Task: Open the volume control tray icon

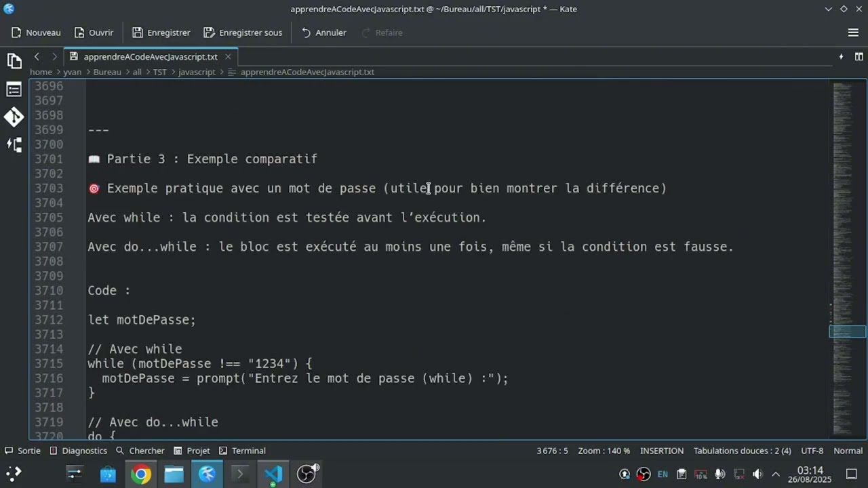Action: pos(757,474)
